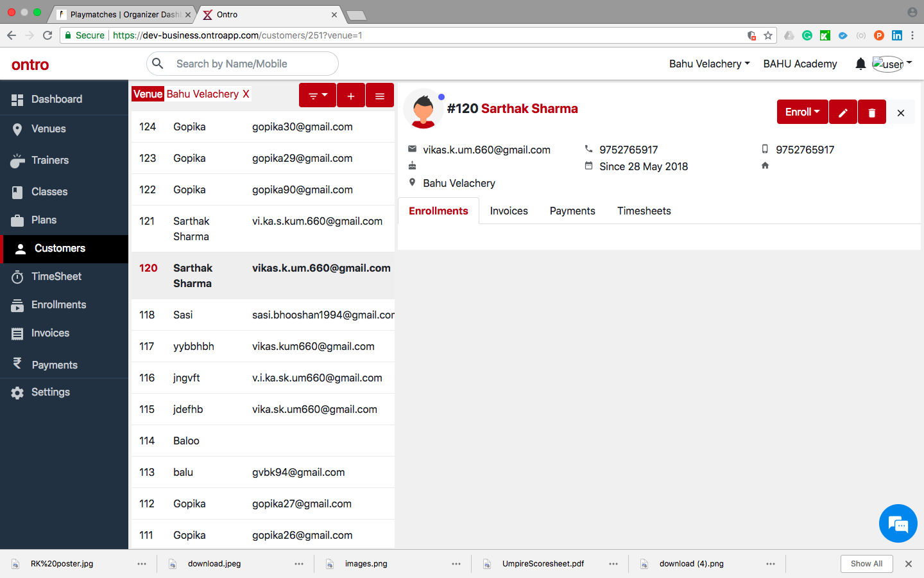Open options for download (4).png

click(x=771, y=564)
